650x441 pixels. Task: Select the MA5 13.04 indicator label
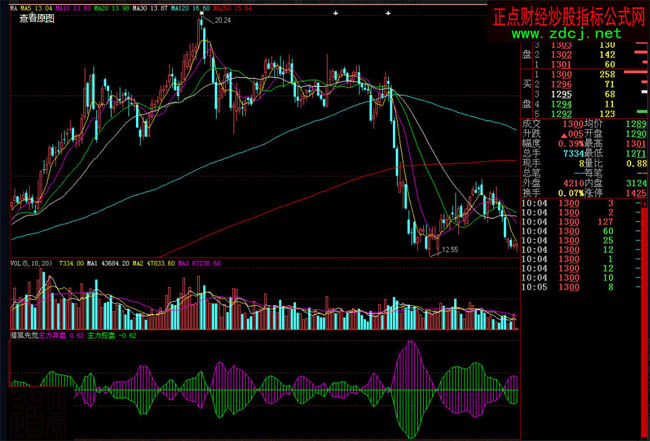[x=32, y=7]
